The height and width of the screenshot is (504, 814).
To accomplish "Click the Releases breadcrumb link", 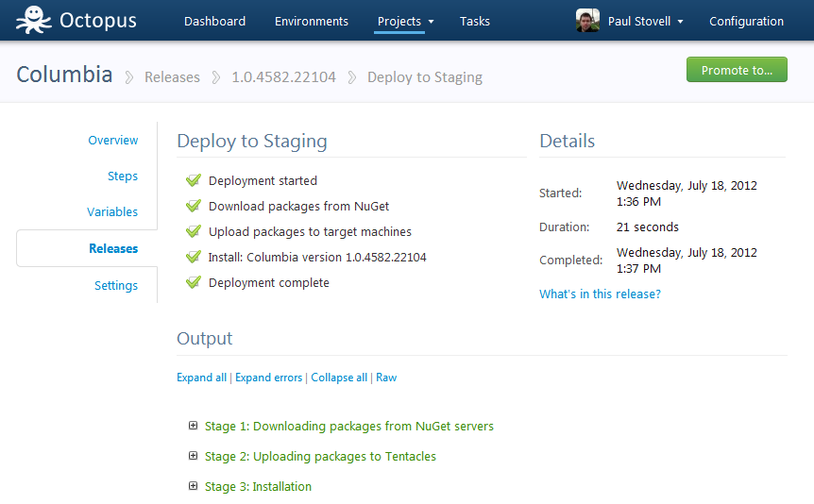I will tap(172, 76).
